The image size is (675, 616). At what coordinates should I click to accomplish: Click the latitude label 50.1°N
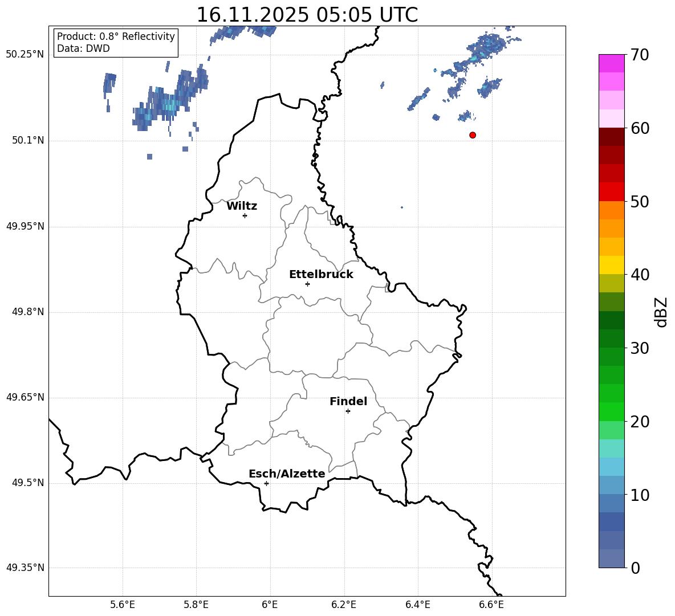pos(28,141)
